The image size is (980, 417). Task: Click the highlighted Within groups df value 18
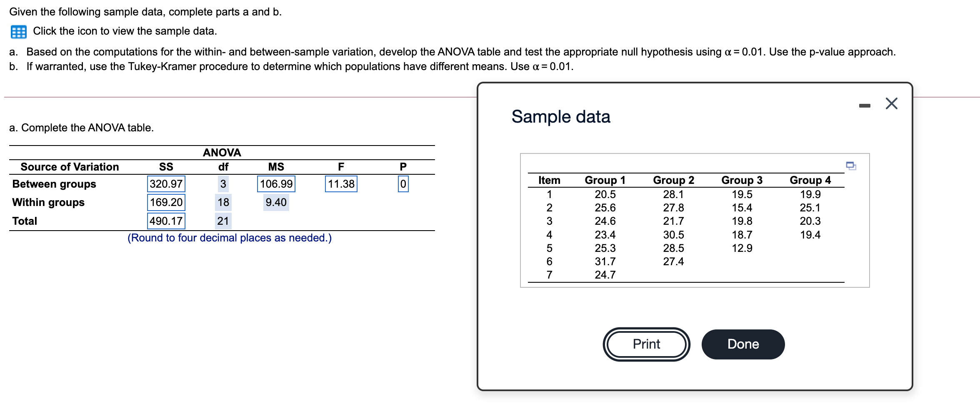(223, 203)
